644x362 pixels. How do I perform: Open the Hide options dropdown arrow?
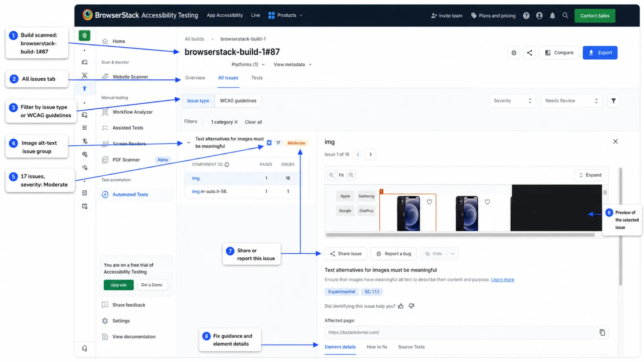click(x=452, y=254)
